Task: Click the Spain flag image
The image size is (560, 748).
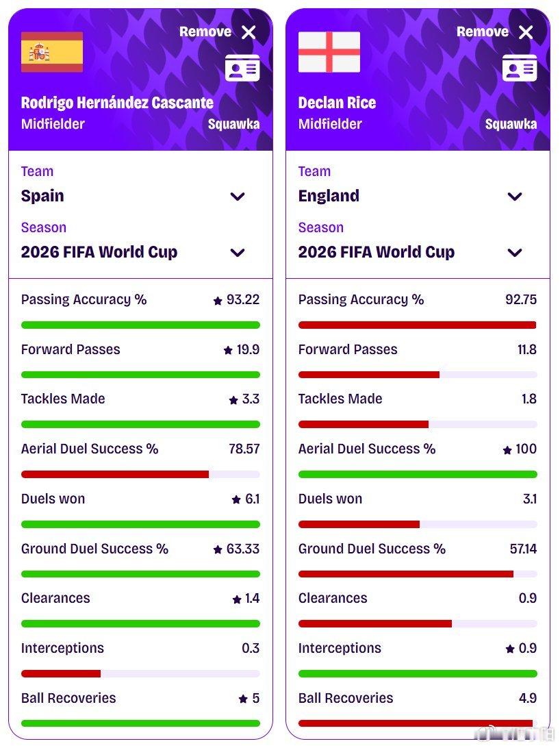Action: tap(52, 52)
